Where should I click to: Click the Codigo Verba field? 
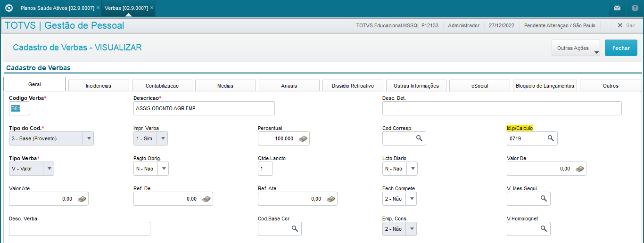pos(19,108)
